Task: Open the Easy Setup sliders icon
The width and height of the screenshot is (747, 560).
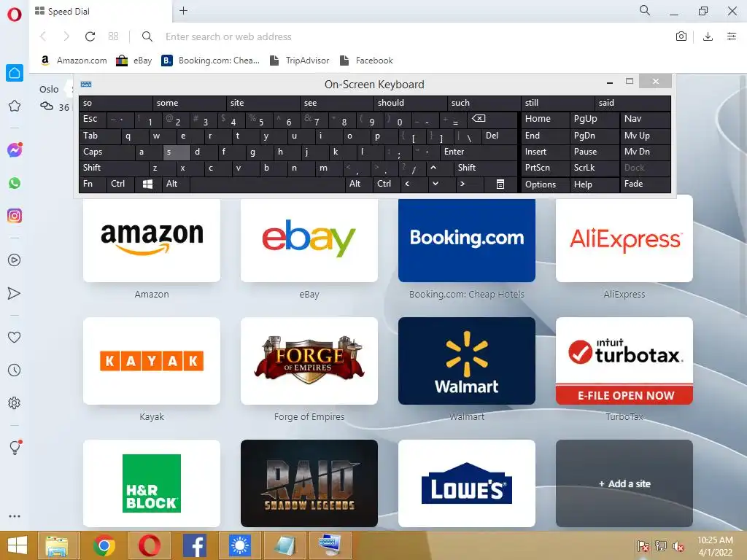Action: [x=732, y=36]
